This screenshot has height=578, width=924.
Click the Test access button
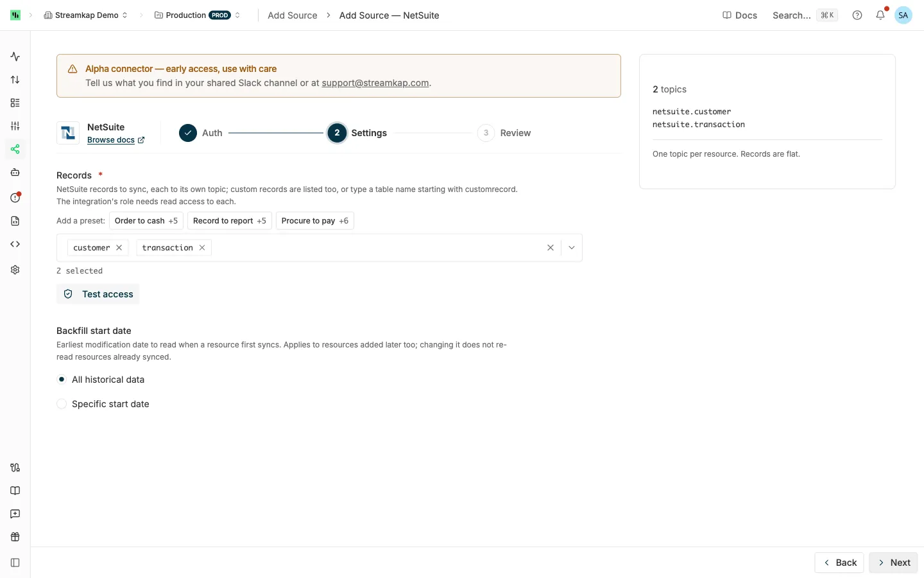click(98, 294)
